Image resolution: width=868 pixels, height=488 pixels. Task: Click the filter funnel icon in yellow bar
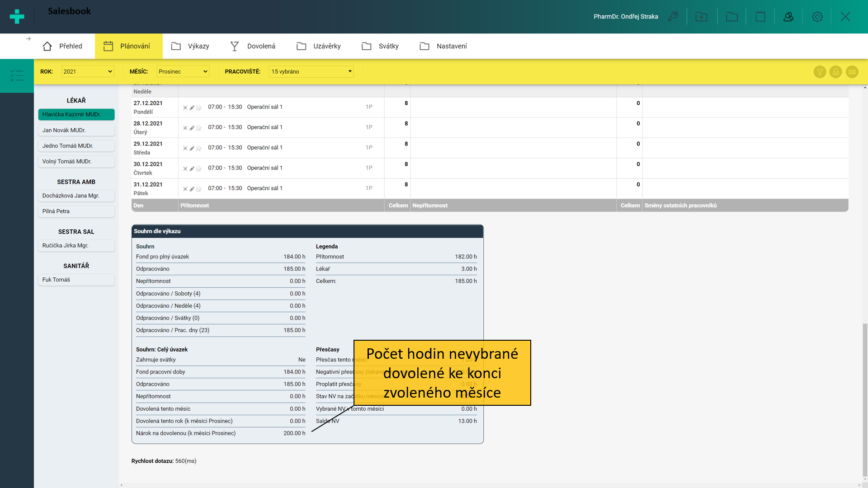(x=820, y=72)
